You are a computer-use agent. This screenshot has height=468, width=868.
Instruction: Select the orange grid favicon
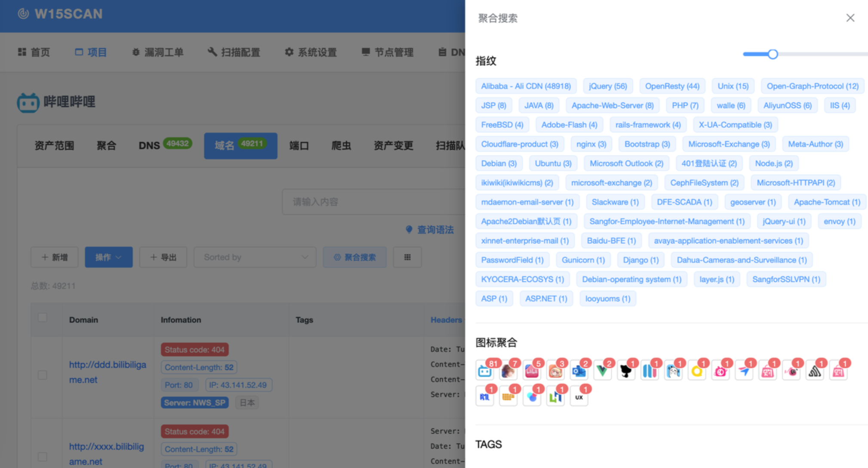(x=508, y=397)
